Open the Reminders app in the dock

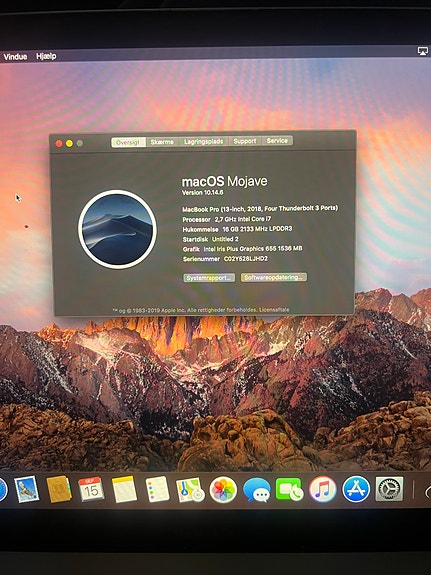(157, 489)
